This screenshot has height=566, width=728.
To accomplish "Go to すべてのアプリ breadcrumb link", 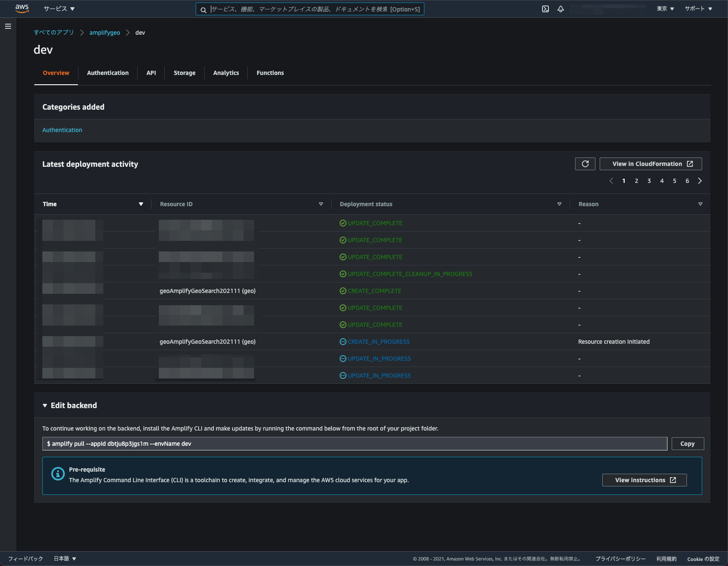I will click(x=54, y=33).
